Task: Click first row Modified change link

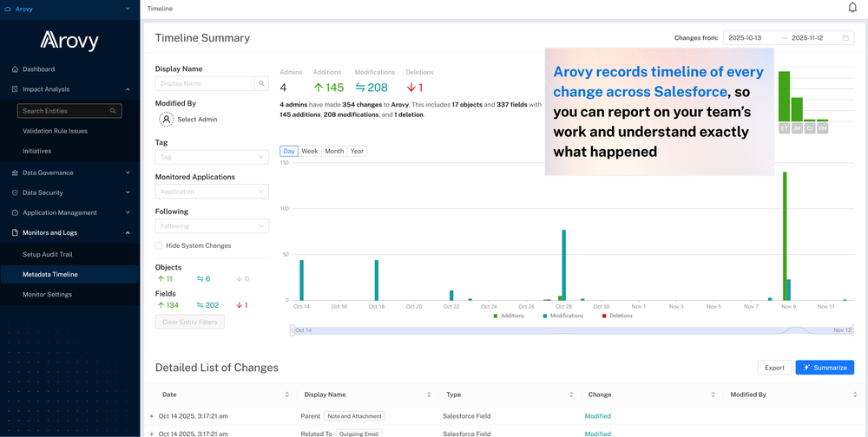Action: pos(598,416)
